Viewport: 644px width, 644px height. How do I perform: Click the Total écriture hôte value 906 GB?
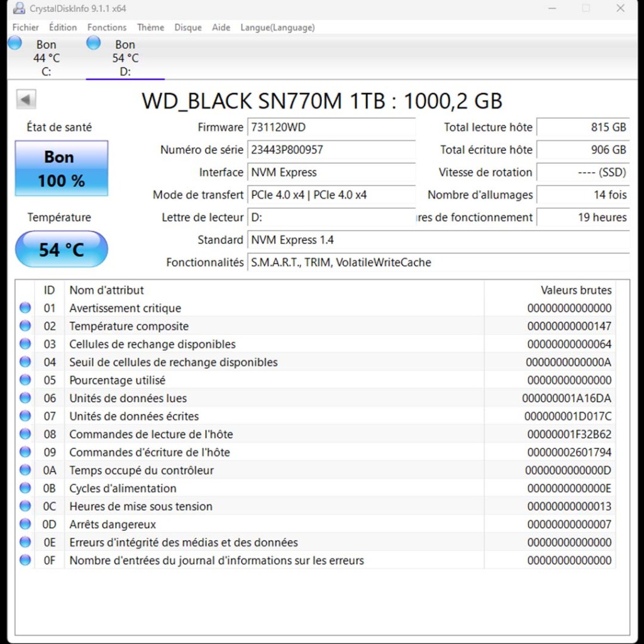[x=583, y=150]
